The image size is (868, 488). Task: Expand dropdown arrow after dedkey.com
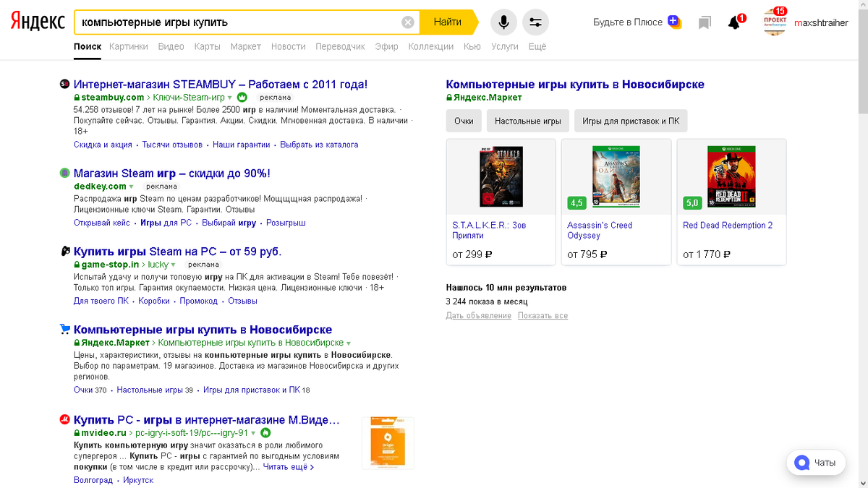pyautogui.click(x=132, y=187)
